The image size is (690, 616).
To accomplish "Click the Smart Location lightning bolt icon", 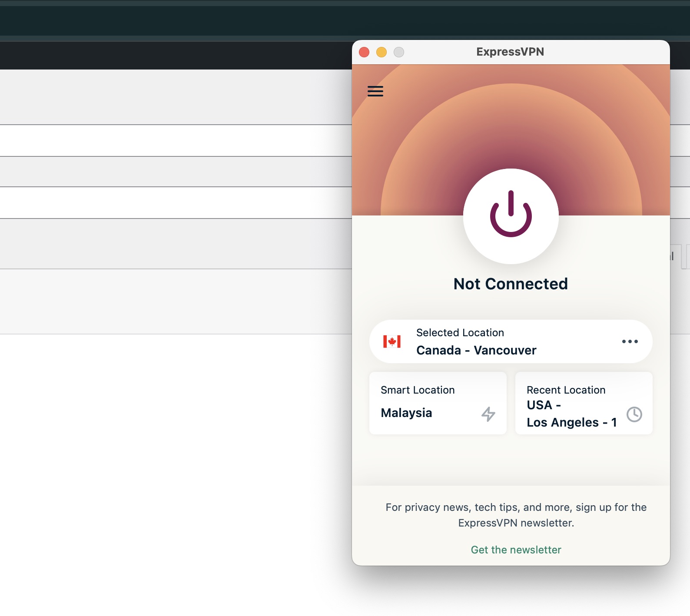I will click(x=488, y=414).
